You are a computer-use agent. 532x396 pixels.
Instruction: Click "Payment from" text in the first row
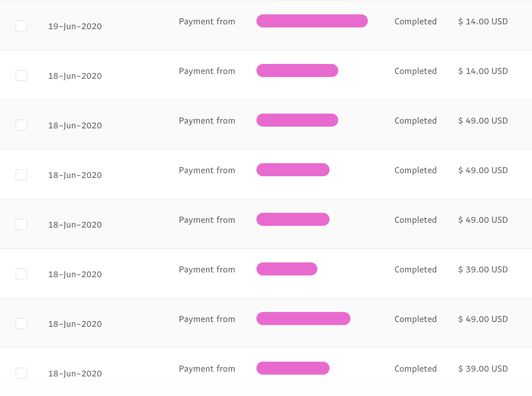point(207,22)
